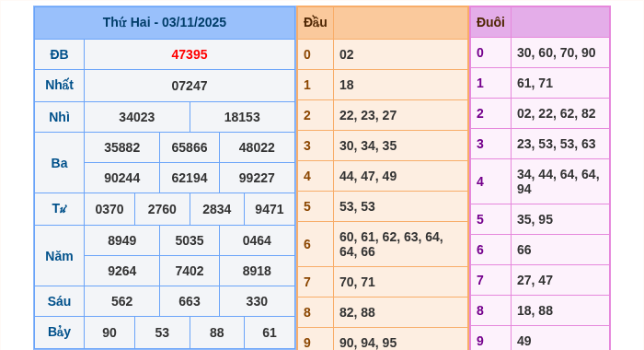Image resolution: width=644 pixels, height=350 pixels.
Task: Click the Ba row label
Action: tap(59, 163)
